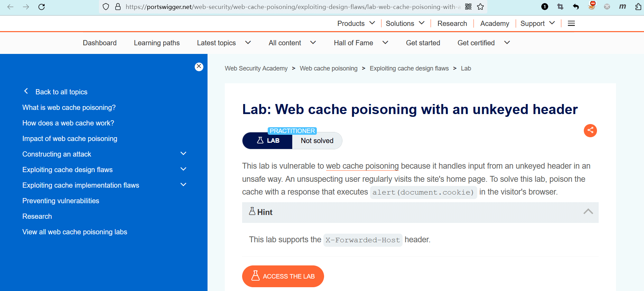Expand Constructing an attack submenu
Viewport: 644px width, 291px height.
click(x=183, y=154)
